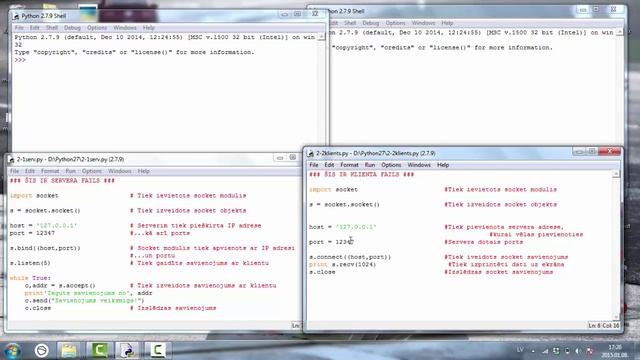The image size is (640, 360).
Task: Open Options menu in 2-1serv.py window
Action: 92,171
